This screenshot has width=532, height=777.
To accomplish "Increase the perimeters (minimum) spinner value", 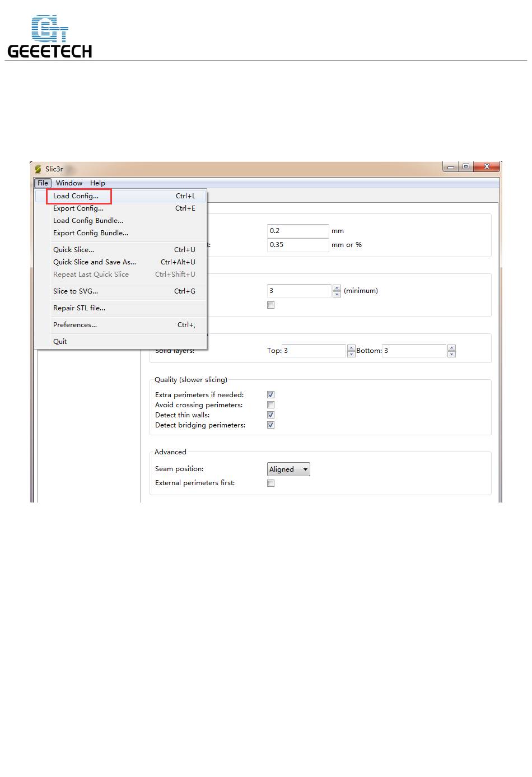I will (x=337, y=287).
